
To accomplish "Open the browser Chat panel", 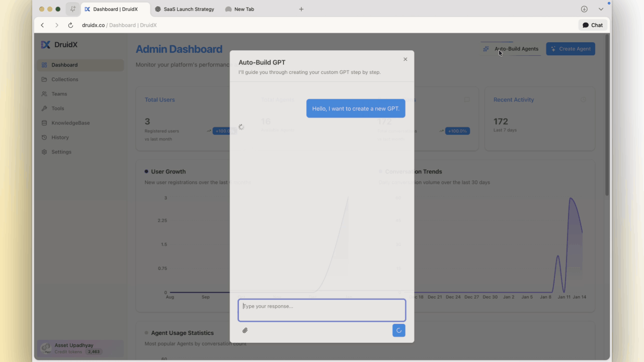I will [593, 25].
